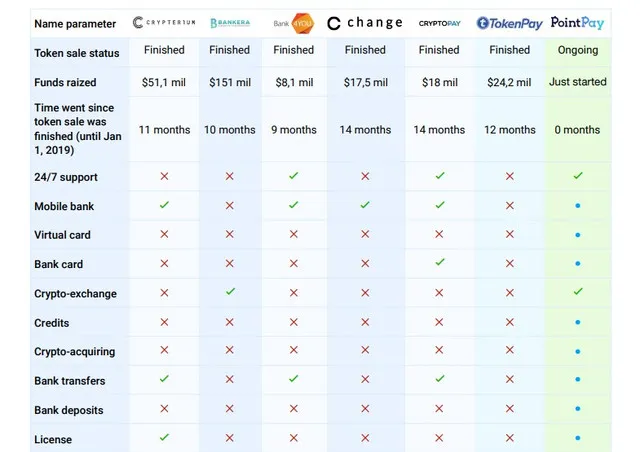640x452 pixels.
Task: Click Cryptopay's Bank card green checkmark
Action: point(440,262)
